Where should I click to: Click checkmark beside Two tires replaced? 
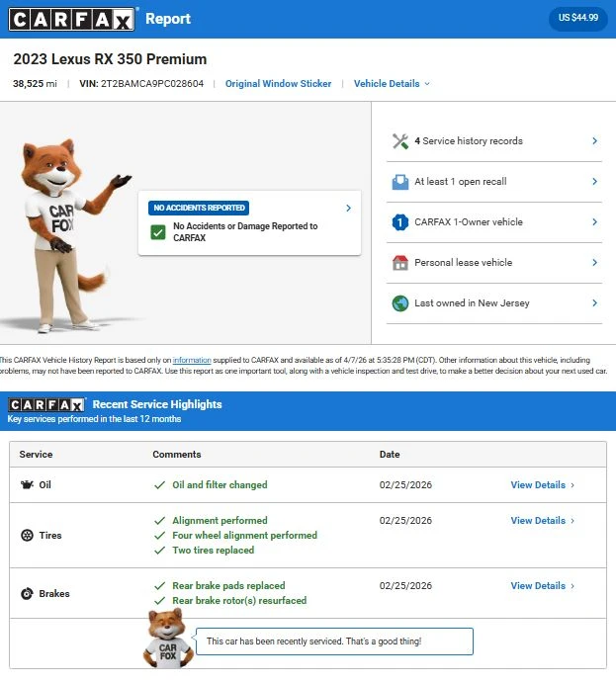[x=159, y=551]
